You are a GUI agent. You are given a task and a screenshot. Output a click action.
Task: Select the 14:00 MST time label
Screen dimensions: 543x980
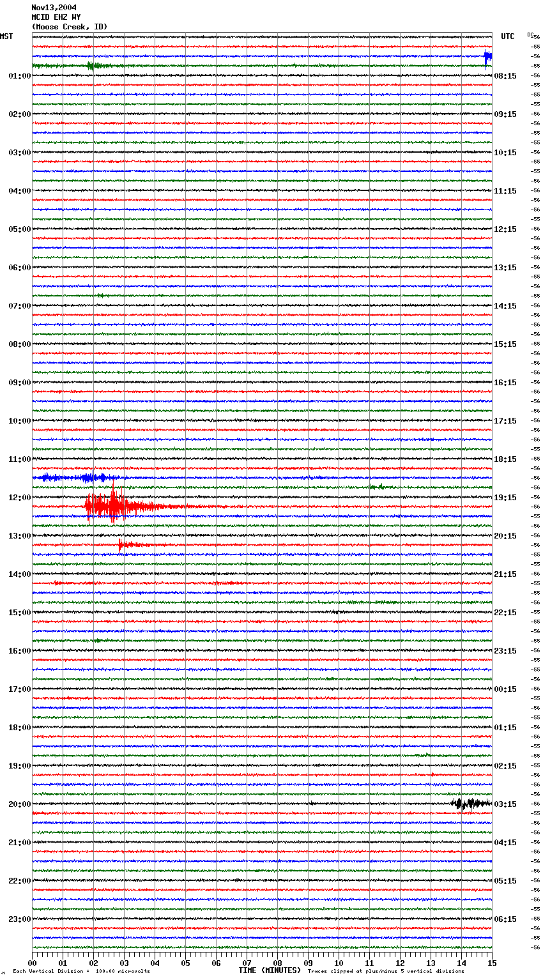coord(20,574)
